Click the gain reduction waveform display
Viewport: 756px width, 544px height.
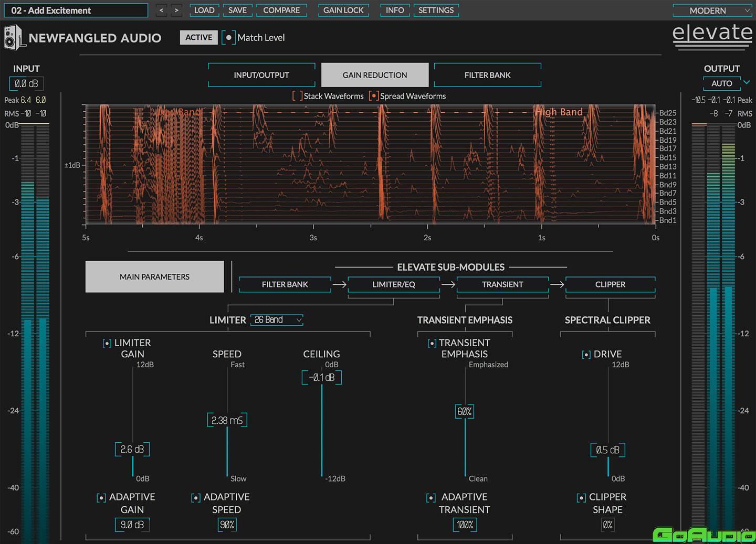370,165
